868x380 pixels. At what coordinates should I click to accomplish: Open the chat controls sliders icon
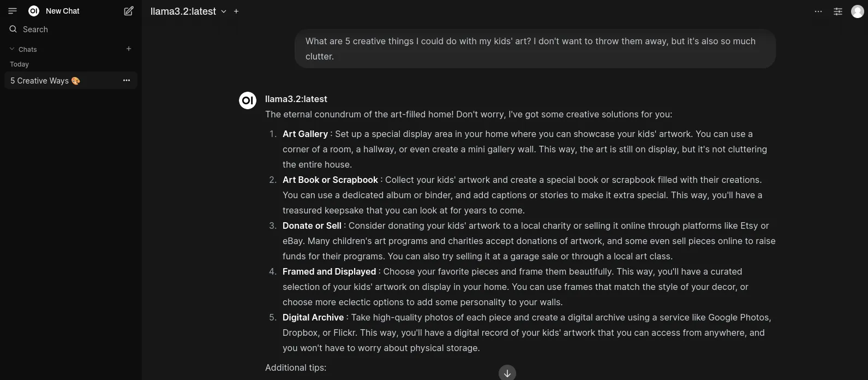838,11
